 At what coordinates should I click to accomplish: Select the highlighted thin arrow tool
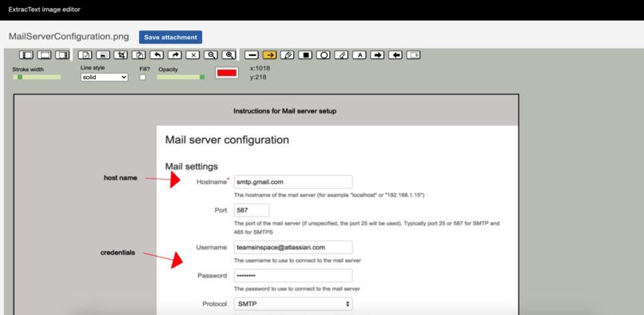pyautogui.click(x=270, y=55)
